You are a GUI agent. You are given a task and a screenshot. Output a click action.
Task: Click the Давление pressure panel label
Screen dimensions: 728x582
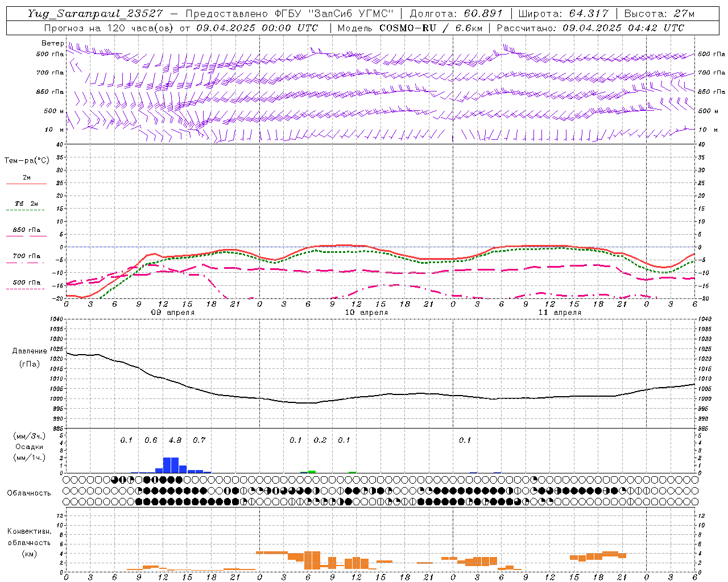coord(30,351)
